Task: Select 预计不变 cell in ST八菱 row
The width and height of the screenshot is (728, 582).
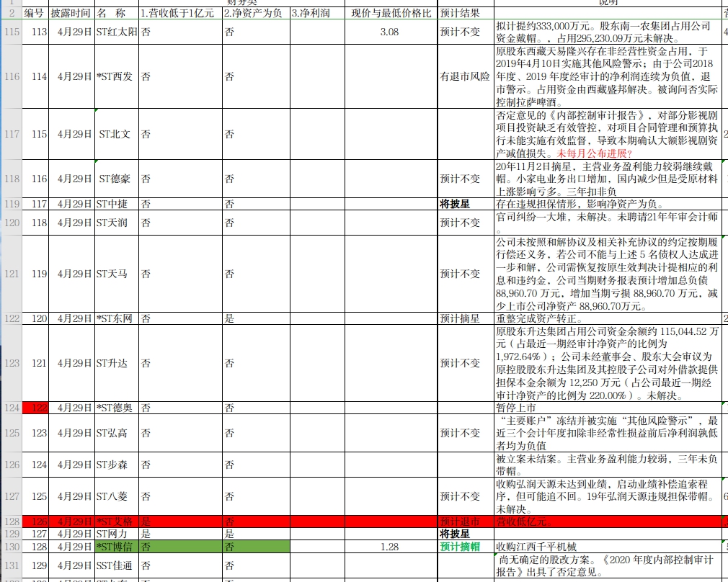Action: (x=466, y=496)
